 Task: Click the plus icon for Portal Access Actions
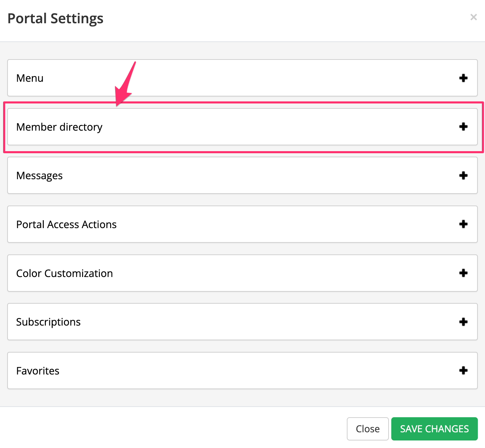coord(463,224)
